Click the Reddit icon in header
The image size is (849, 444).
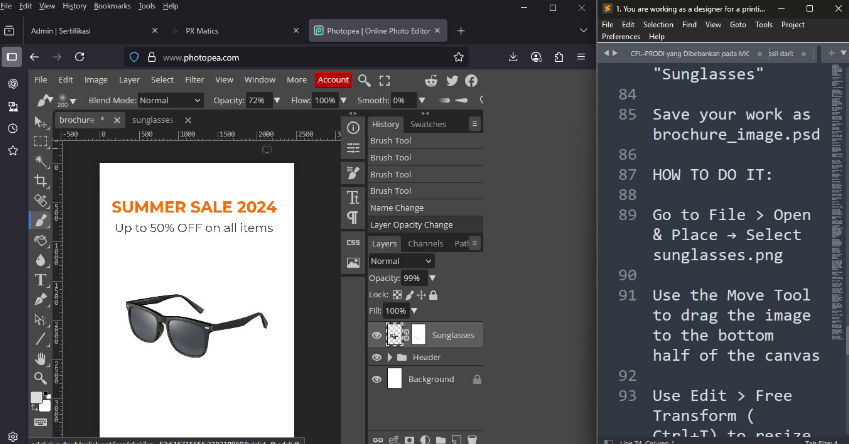click(431, 80)
